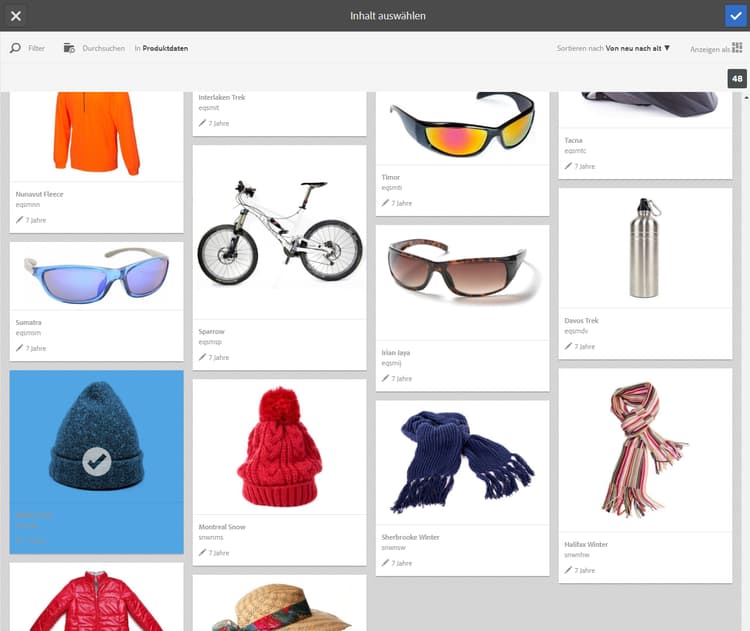Image resolution: width=750 pixels, height=631 pixels.
Task: Click pencil icon on Sumatra card
Action: pos(19,348)
